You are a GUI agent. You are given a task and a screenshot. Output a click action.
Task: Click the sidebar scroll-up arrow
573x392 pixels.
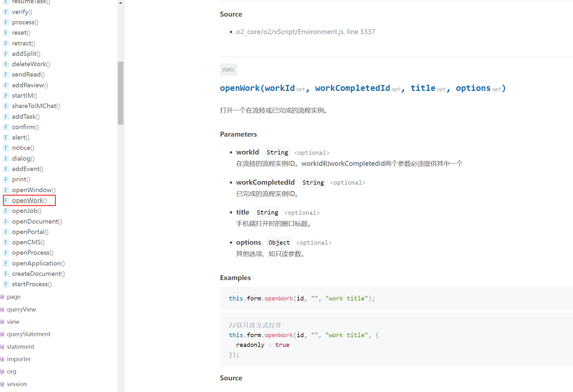[120, 3]
